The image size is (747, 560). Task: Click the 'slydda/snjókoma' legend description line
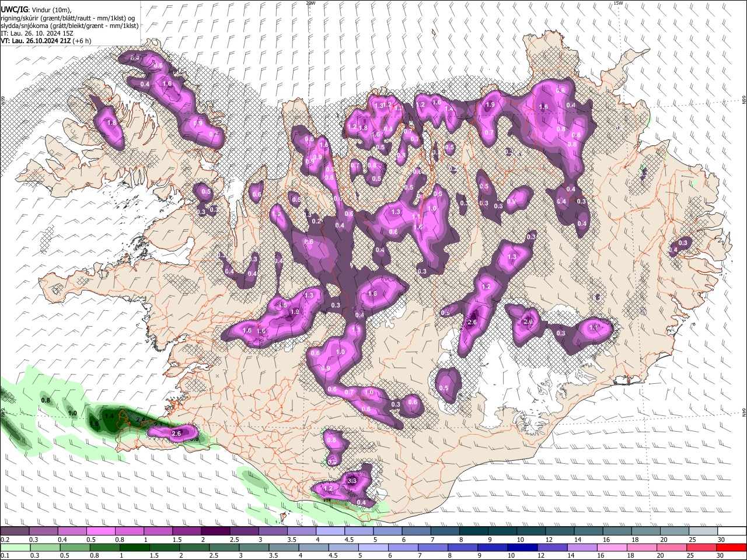point(69,26)
